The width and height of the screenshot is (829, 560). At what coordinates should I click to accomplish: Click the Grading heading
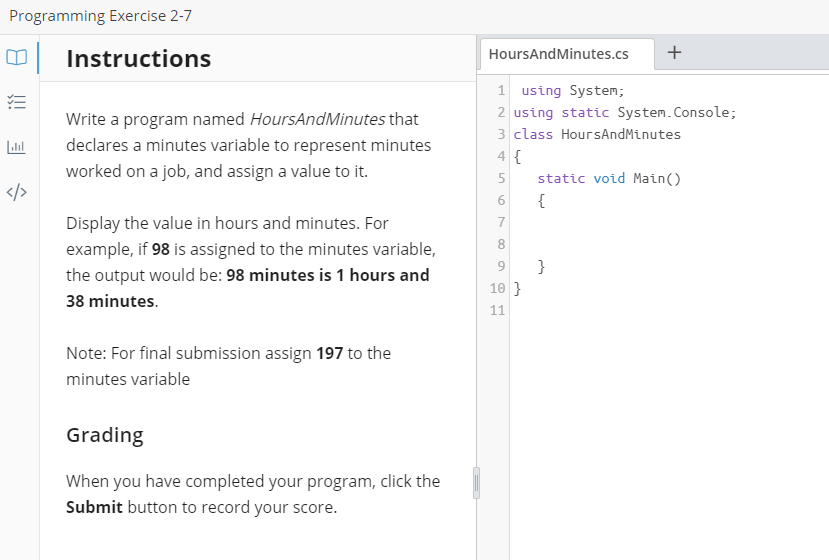[105, 435]
